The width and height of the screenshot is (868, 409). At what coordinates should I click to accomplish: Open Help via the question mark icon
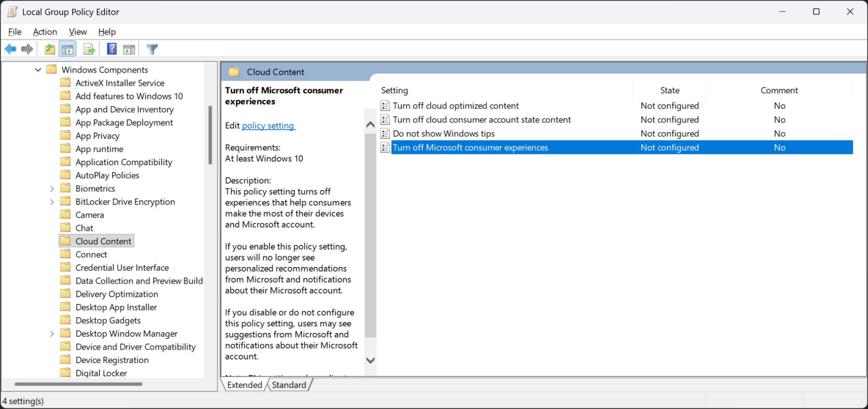pyautogui.click(x=111, y=49)
